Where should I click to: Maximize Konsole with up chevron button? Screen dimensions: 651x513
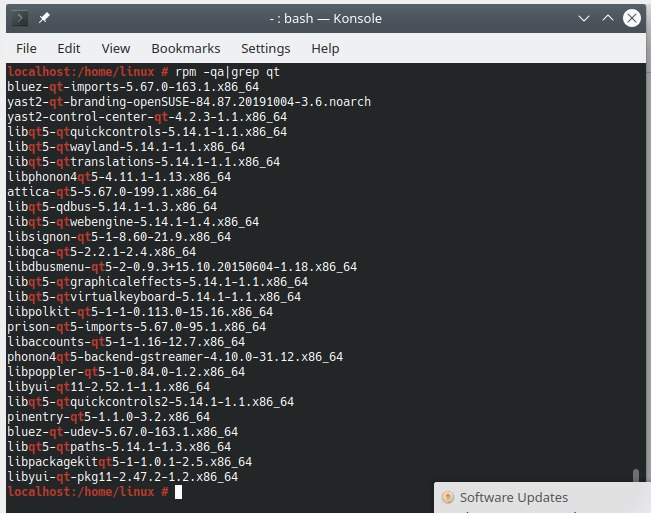607,18
